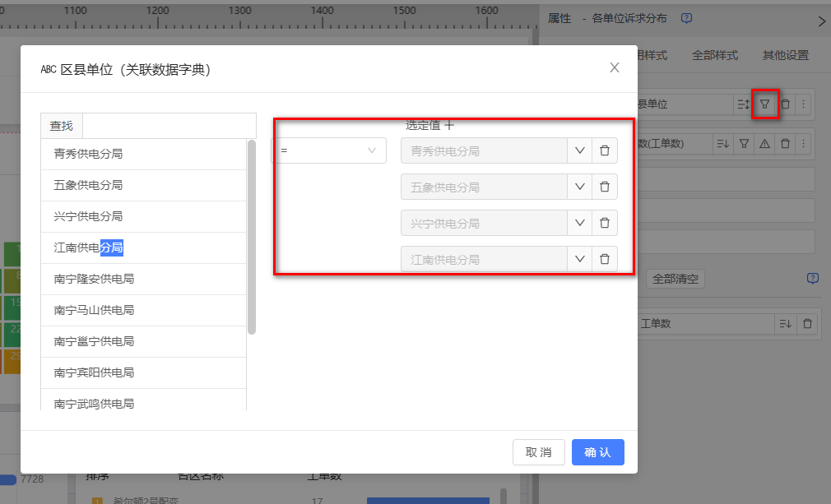Click the 确认 button
Viewport: 831px width, 504px height.
(598, 453)
